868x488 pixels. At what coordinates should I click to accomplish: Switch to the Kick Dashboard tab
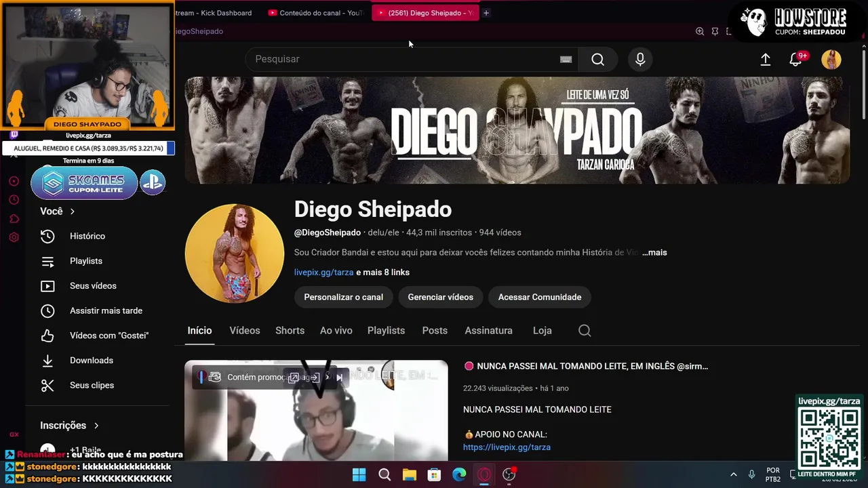pos(212,13)
